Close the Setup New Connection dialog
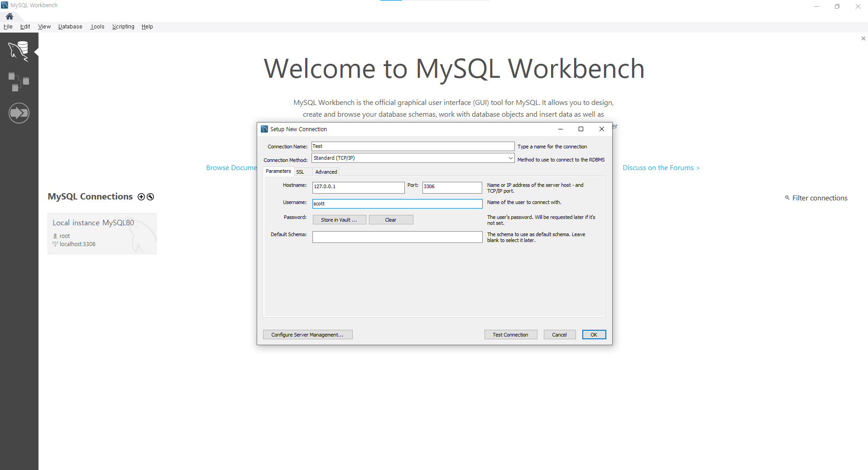The width and height of the screenshot is (868, 470). (602, 129)
